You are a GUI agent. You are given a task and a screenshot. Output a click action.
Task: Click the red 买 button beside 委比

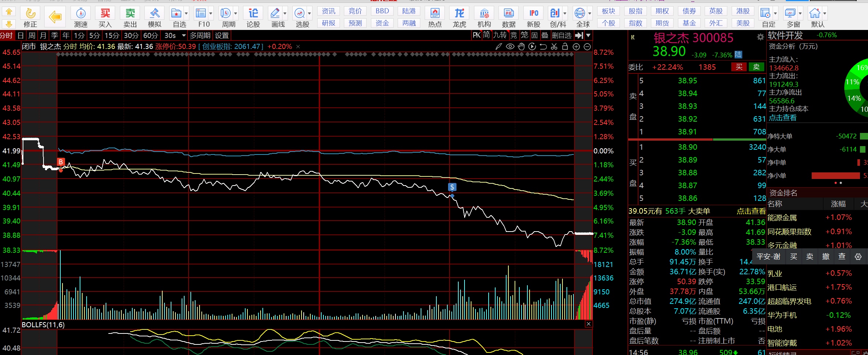(x=739, y=67)
